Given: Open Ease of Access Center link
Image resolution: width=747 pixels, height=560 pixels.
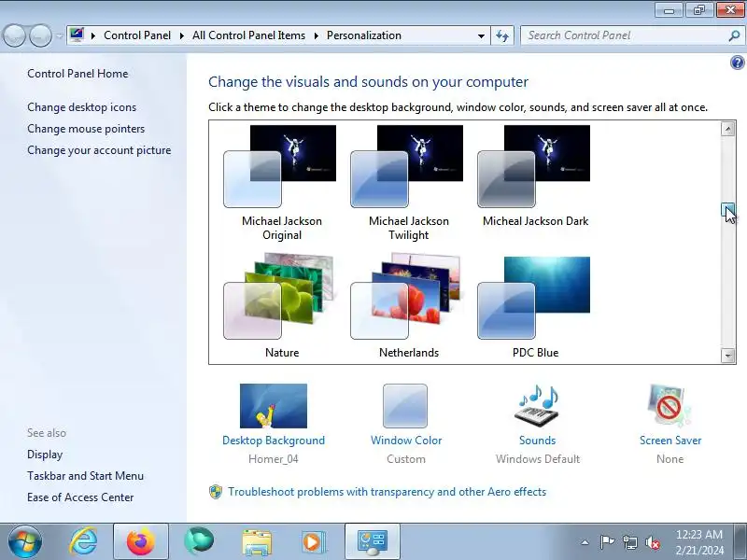Looking at the screenshot, I should [80, 497].
